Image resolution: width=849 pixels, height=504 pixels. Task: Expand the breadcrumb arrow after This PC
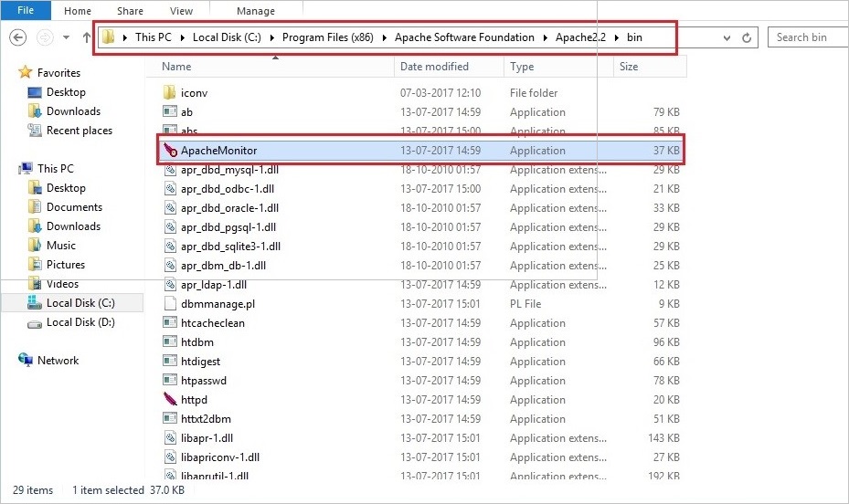182,37
